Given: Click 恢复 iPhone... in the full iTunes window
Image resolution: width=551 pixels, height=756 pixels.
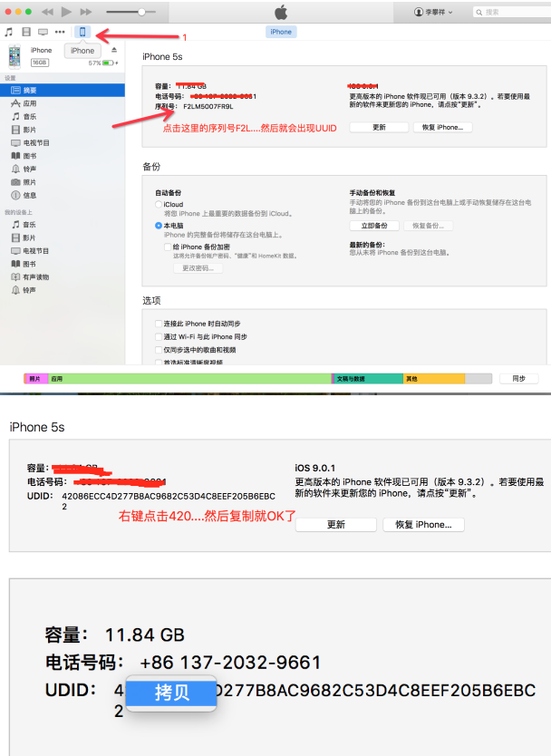Looking at the screenshot, I should tap(442, 127).
